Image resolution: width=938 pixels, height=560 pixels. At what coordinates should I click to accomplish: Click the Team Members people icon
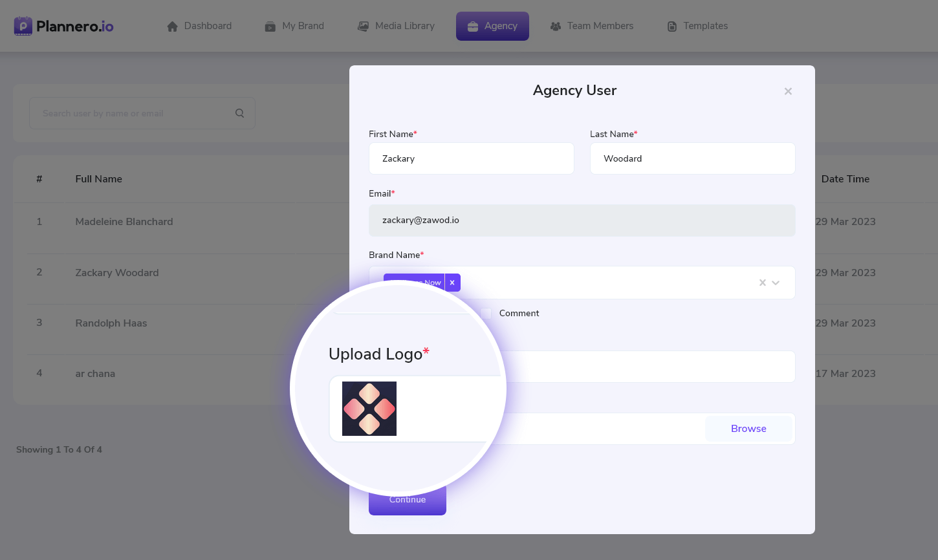(x=555, y=27)
